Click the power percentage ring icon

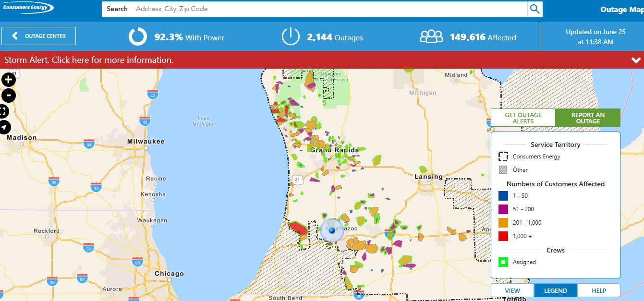pyautogui.click(x=137, y=37)
